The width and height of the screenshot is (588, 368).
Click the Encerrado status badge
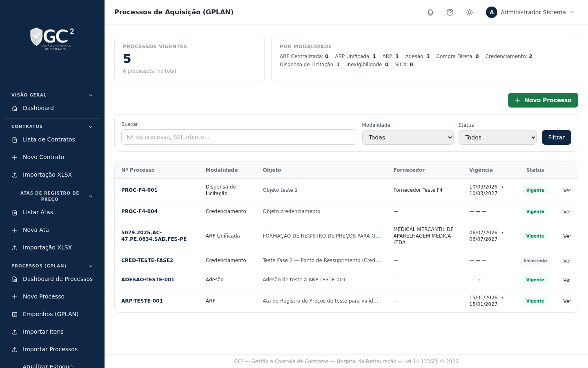[x=535, y=261]
